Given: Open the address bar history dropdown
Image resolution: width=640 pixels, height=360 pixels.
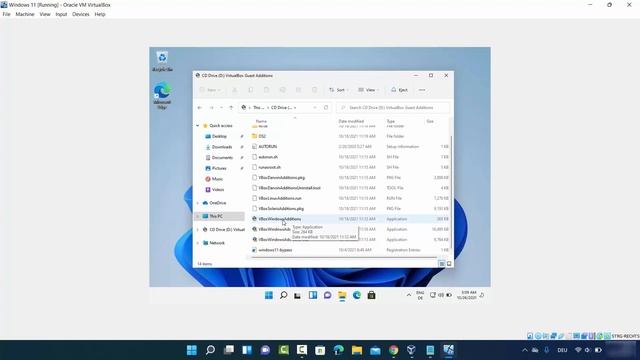Looking at the screenshot, I should [315, 108].
